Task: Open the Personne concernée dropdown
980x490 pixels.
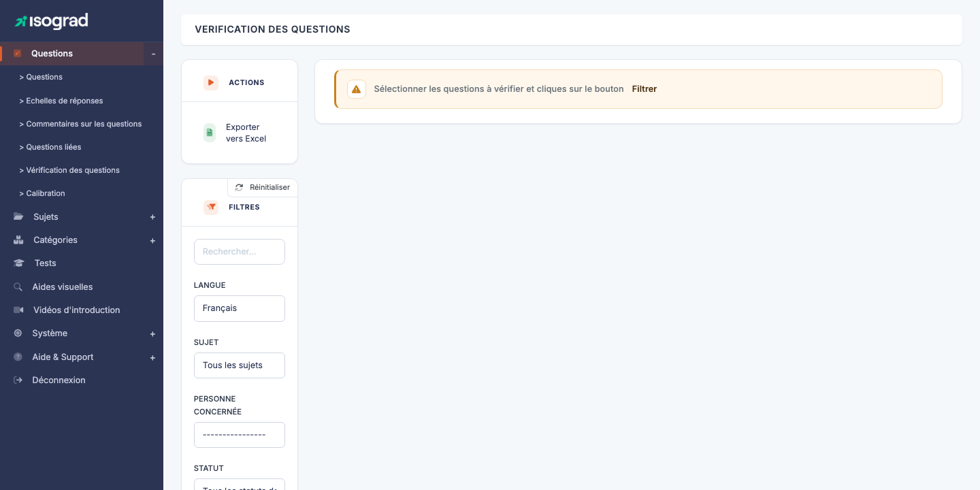Action: click(240, 435)
